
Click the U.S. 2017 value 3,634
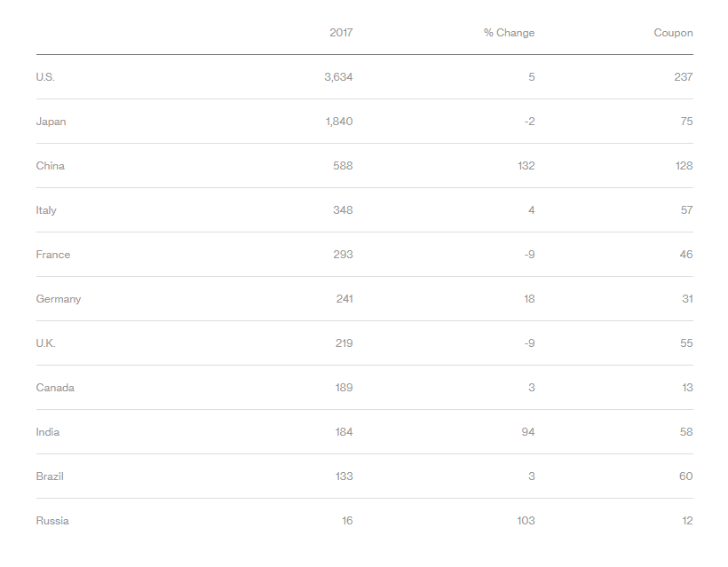[338, 77]
